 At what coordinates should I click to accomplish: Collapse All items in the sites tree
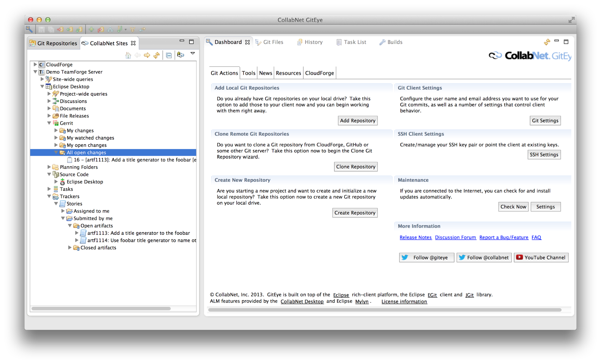169,55
